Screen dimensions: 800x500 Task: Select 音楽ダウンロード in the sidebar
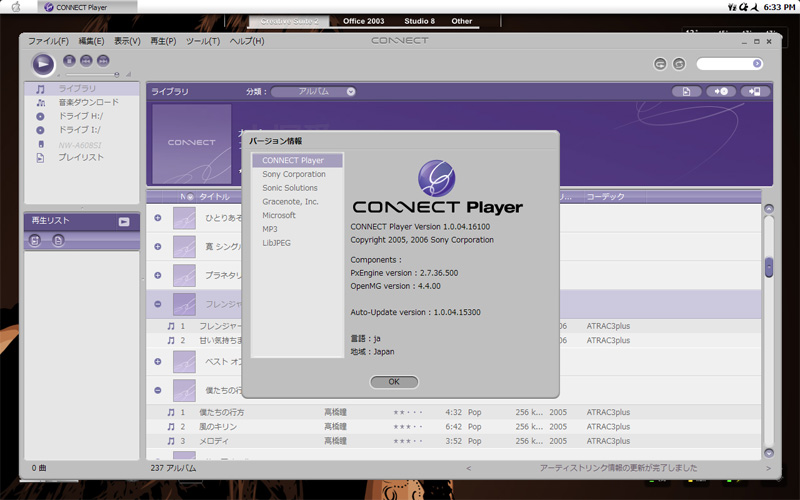[82, 103]
